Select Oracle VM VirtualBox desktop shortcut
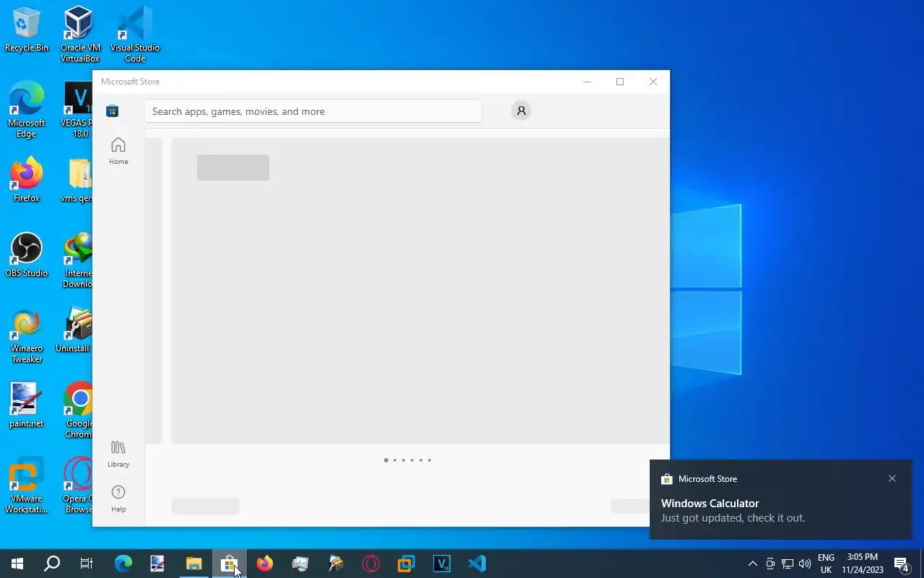The width and height of the screenshot is (924, 578). pyautogui.click(x=80, y=34)
